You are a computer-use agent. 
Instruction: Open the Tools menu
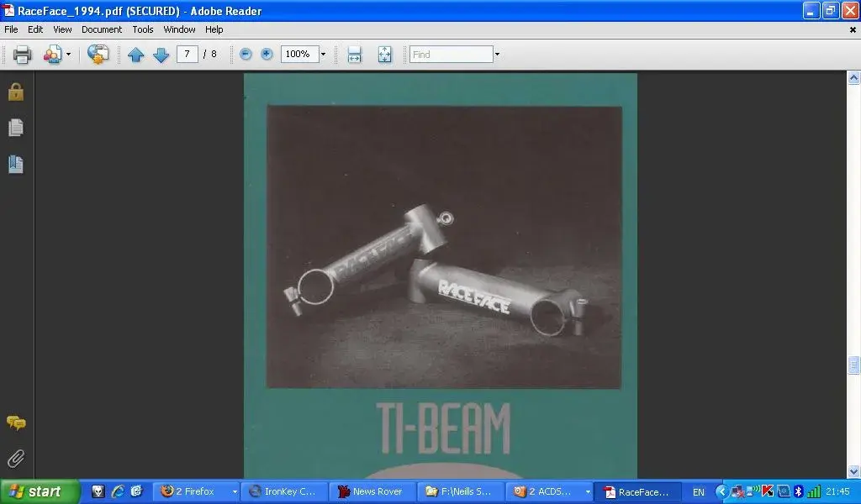pos(143,29)
